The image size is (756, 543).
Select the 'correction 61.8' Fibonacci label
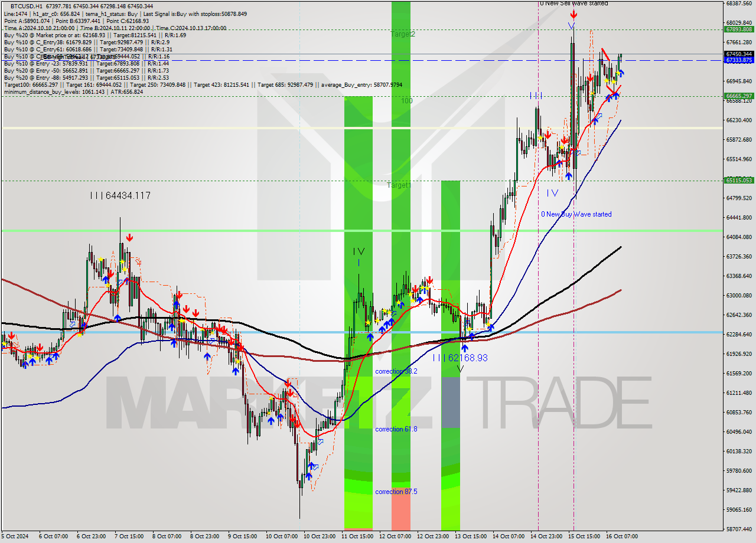396,429
